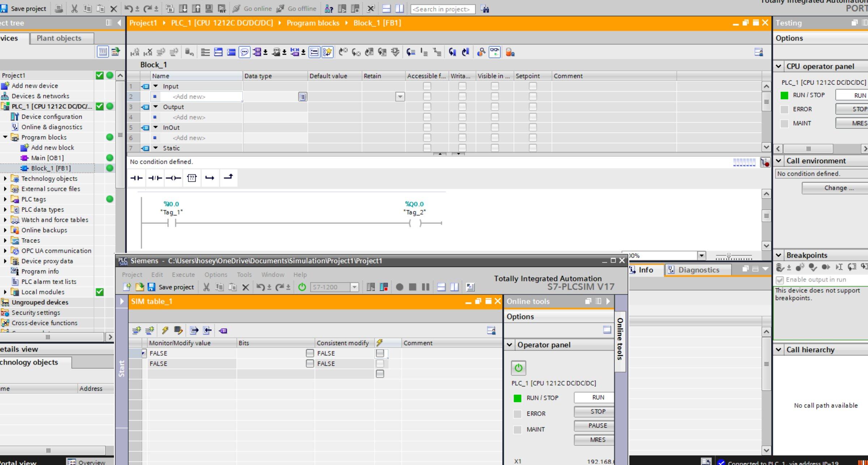This screenshot has width=868, height=465.
Task: Expand Technology objects in project tree
Action: (x=5, y=178)
